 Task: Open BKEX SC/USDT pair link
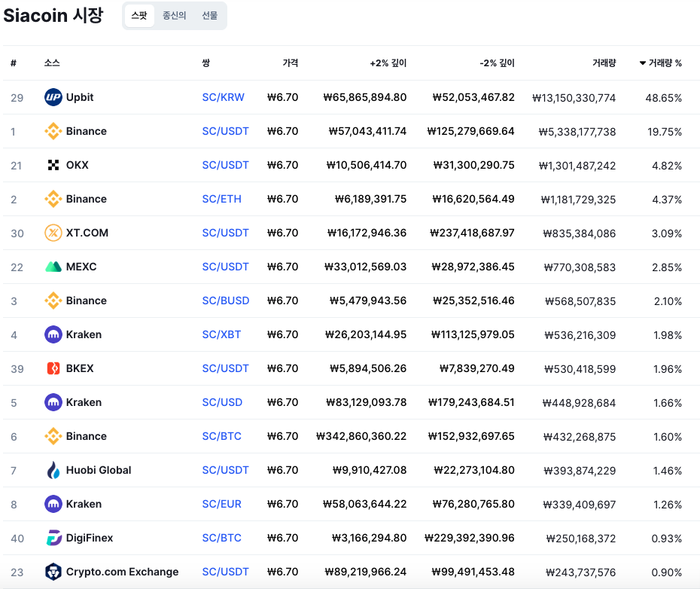pyautogui.click(x=226, y=368)
